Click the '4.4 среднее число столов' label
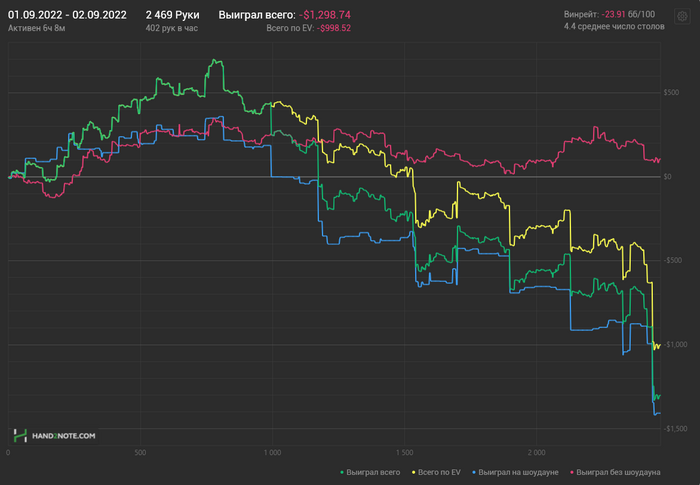Viewport: 700px width, 485px height. point(614,26)
